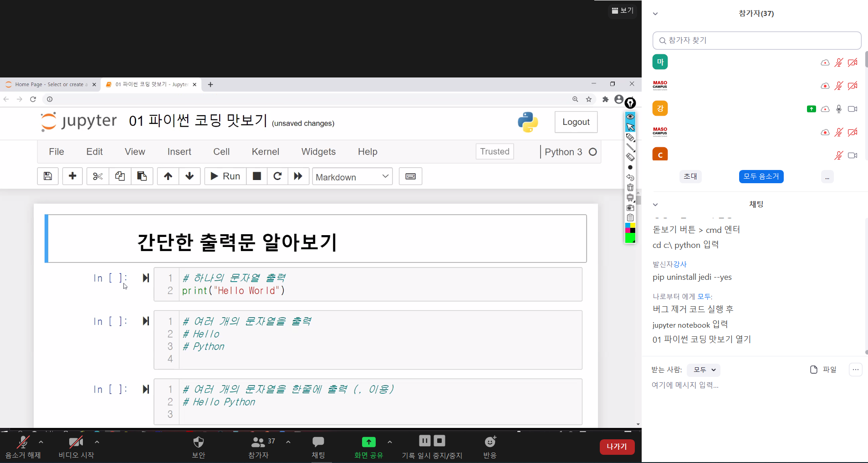Pick the green color swatch in annotation toolbar
Viewport: 868px width, 463px height.
(x=630, y=238)
